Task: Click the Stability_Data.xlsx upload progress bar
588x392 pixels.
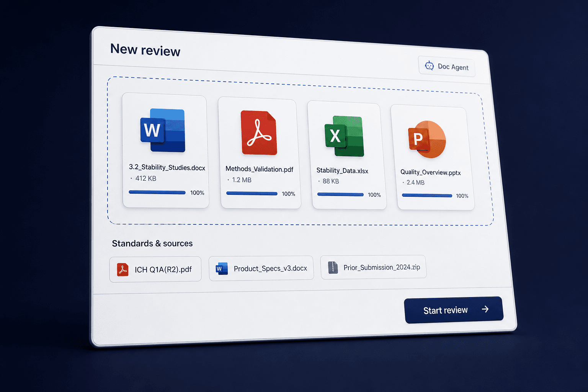Action: click(x=340, y=194)
